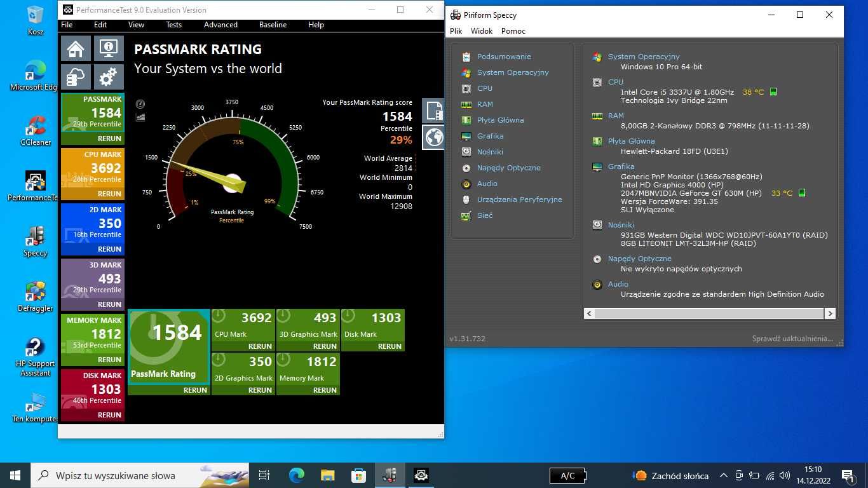
Task: Select CPU in Speccy sidebar
Action: click(x=485, y=88)
